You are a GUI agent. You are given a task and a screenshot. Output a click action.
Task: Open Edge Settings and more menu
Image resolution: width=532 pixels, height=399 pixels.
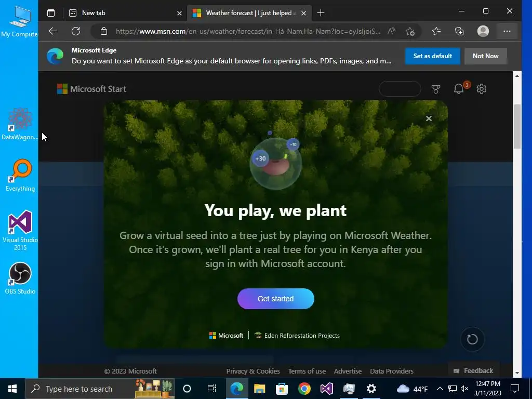[507, 31]
